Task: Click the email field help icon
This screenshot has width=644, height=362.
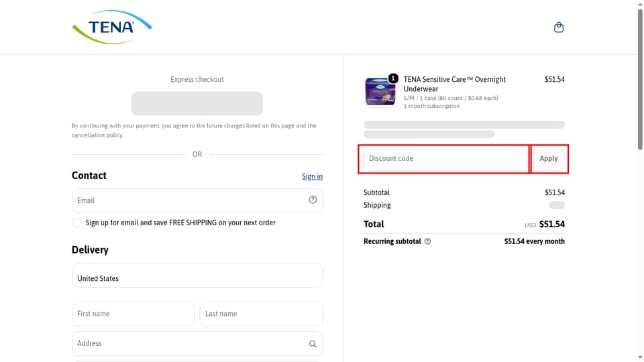Action: [313, 200]
